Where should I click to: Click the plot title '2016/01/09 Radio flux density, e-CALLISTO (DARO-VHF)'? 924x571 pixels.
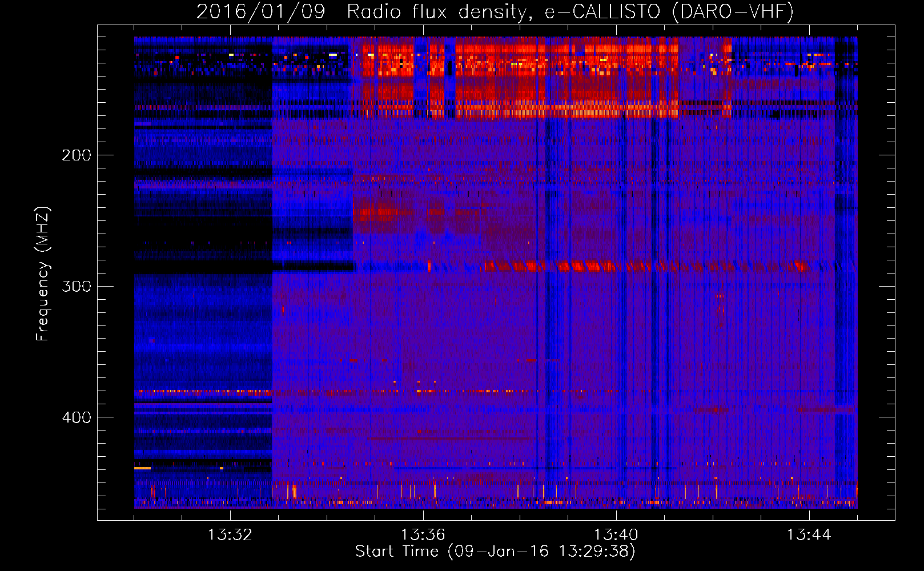(495, 11)
